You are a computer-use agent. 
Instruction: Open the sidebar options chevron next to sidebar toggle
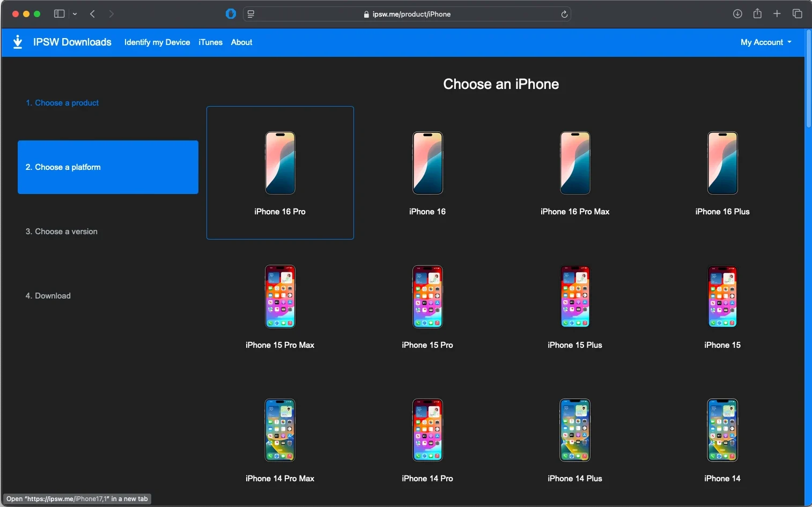pos(75,14)
